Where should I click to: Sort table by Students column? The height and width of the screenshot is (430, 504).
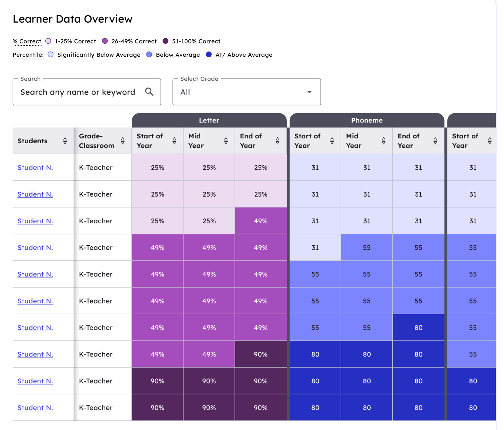tap(65, 141)
